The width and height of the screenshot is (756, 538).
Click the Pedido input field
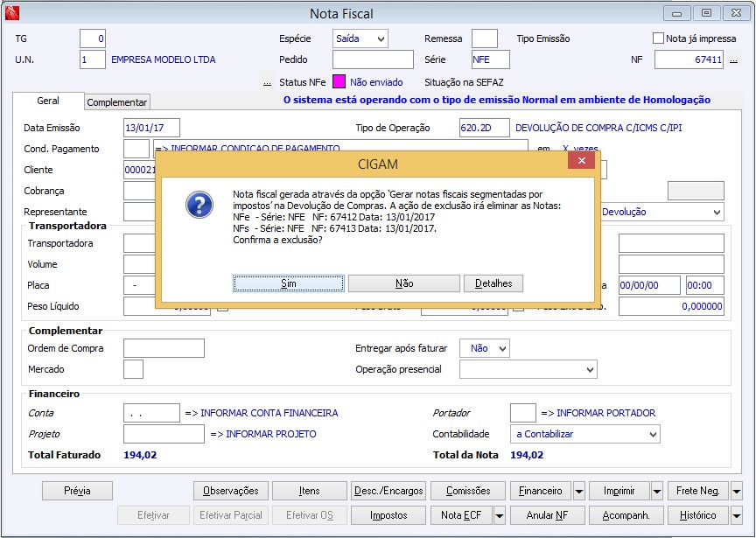[x=373, y=59]
